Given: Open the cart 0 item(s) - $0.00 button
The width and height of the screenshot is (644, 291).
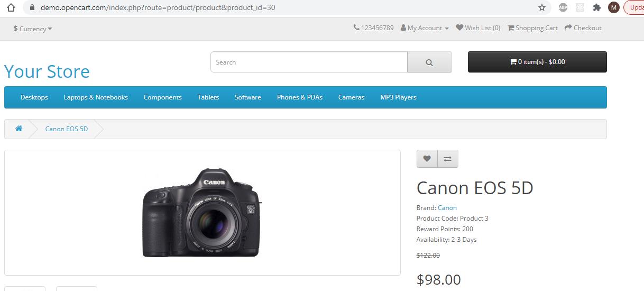Looking at the screenshot, I should click(537, 62).
